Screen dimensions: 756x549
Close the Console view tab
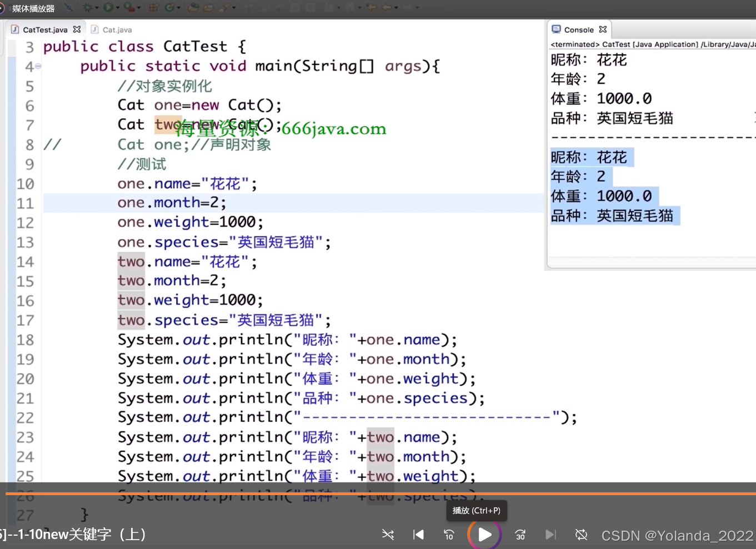point(603,29)
